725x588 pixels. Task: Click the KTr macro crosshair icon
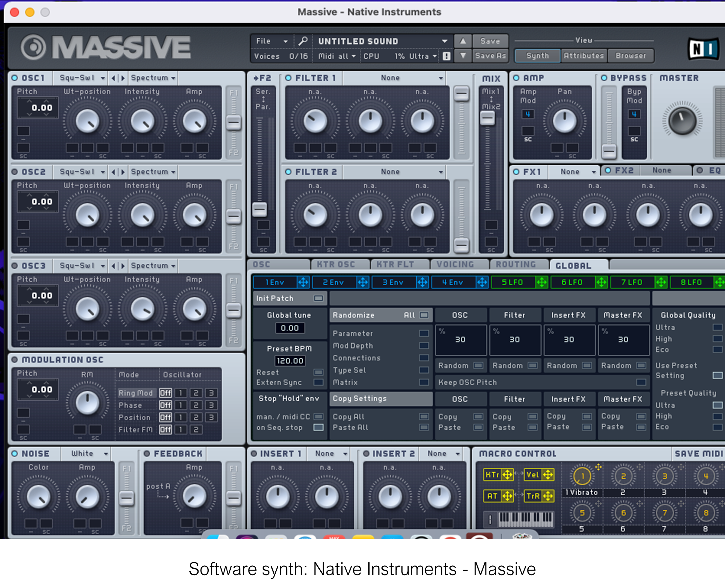(507, 475)
